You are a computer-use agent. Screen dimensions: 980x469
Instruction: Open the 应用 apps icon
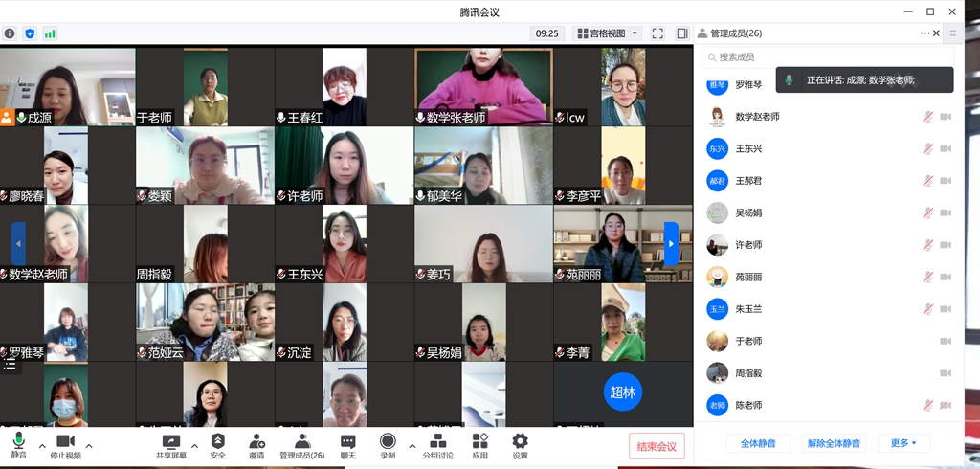click(480, 441)
